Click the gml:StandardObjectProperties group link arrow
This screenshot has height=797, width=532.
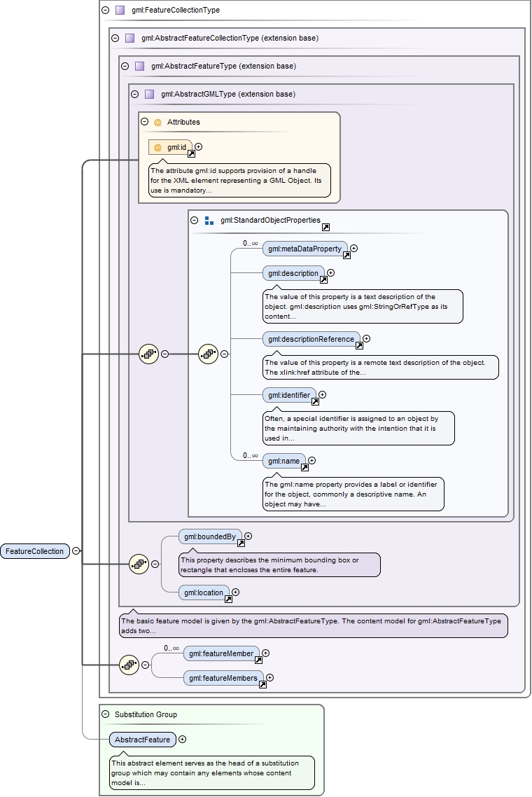[325, 227]
